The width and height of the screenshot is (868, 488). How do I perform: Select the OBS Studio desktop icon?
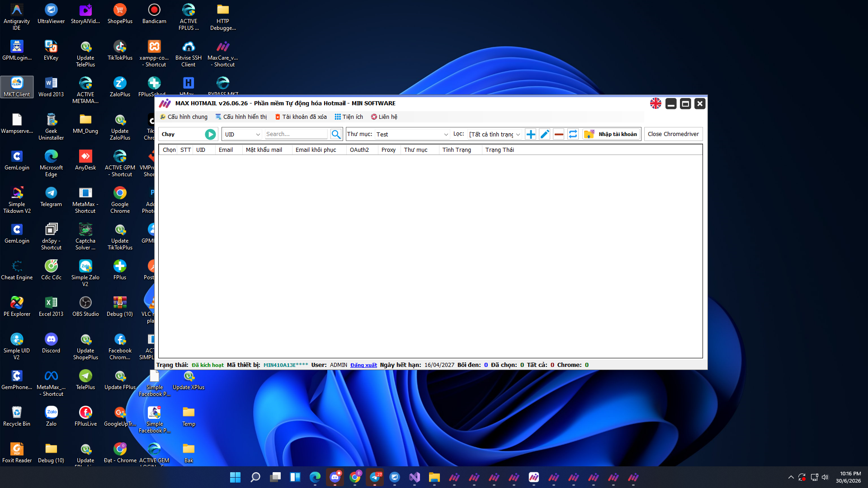[85, 306]
